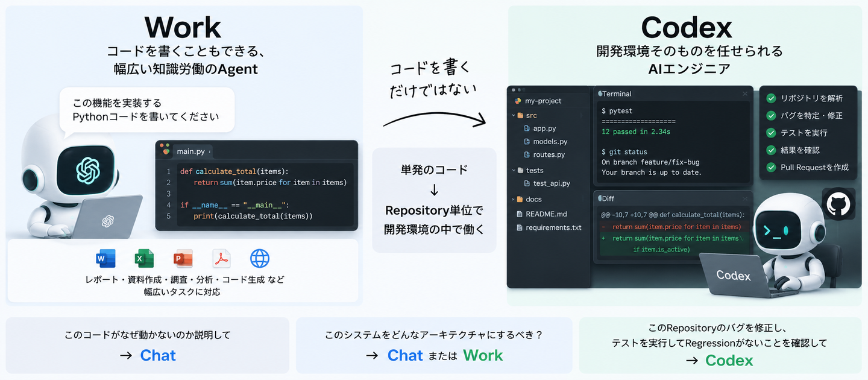Toggle the テストを実行 checkmark
Viewport: 868px width, 380px height.
[x=771, y=133]
